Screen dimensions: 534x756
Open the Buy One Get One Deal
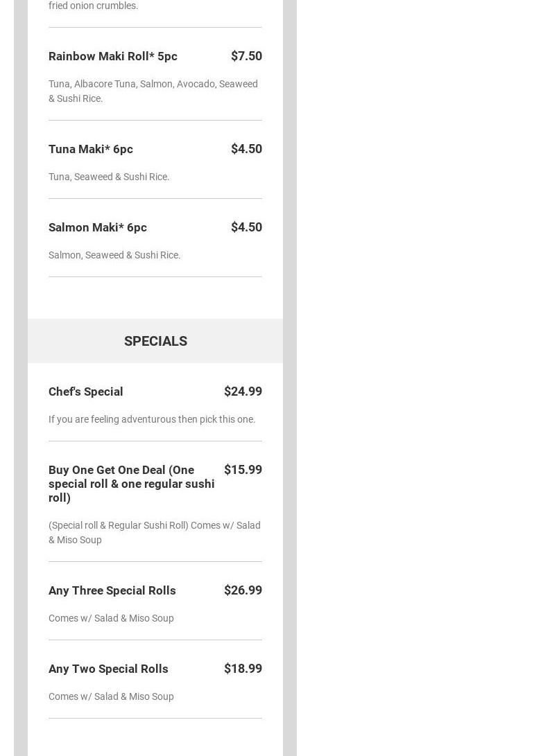point(131,484)
